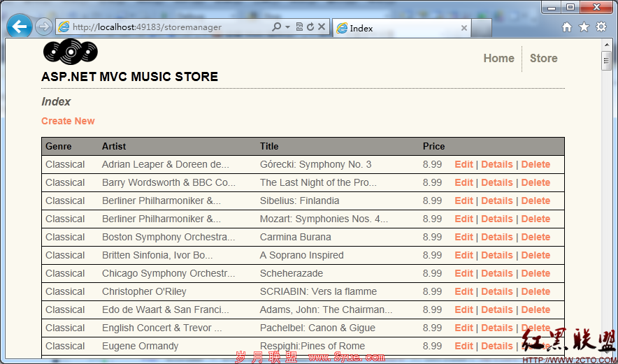Refresh the page with reload icon
This screenshot has width=618, height=364.
(310, 27)
